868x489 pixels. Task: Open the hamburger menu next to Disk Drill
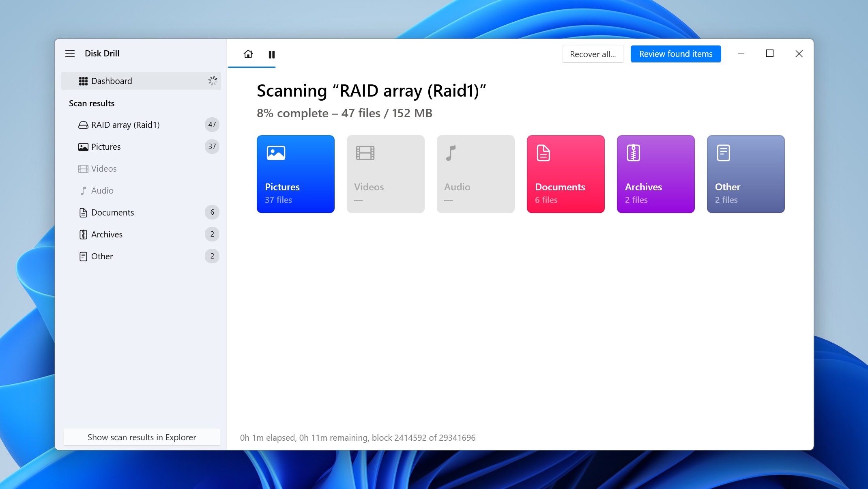(x=70, y=54)
